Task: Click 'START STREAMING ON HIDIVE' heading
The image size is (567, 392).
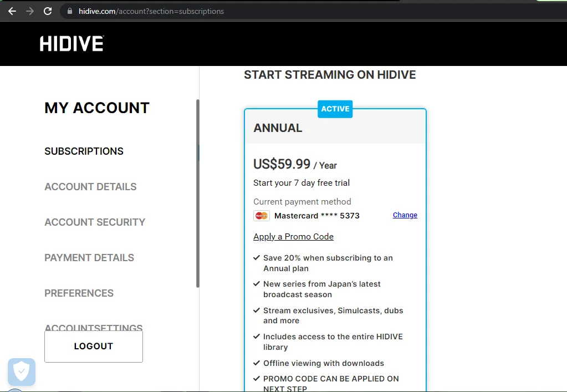Action: pos(330,74)
